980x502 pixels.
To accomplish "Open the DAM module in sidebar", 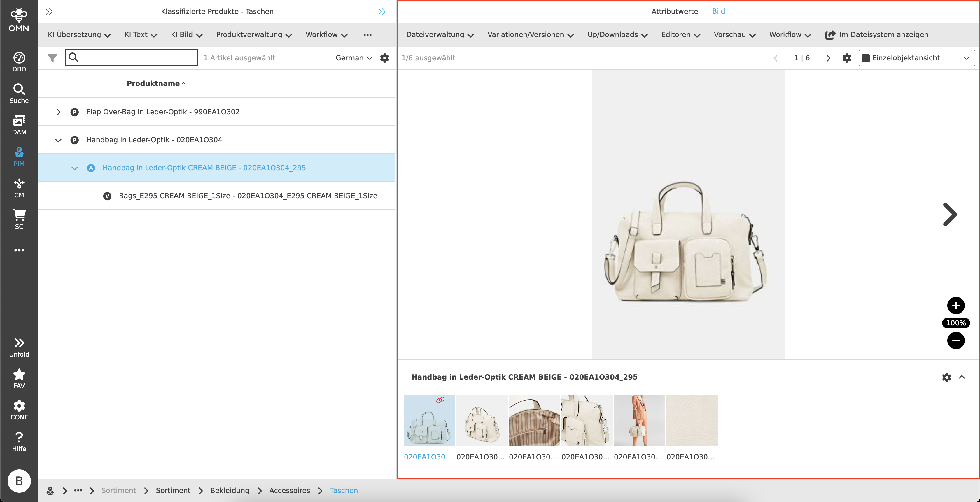I will [19, 125].
